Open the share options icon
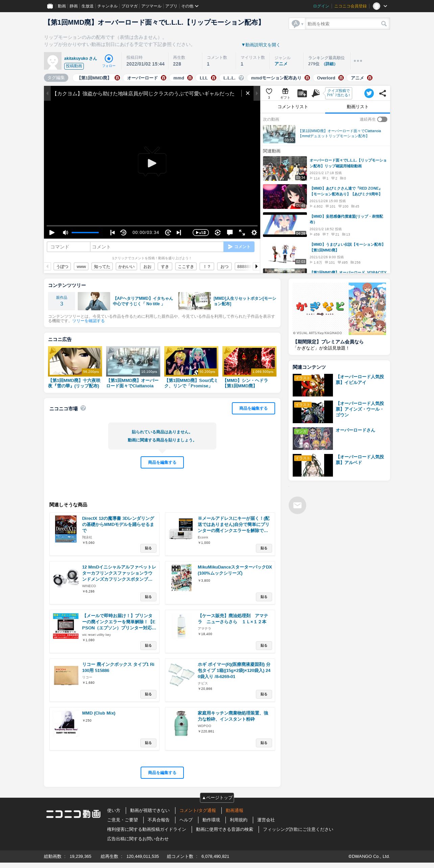The image size is (434, 868). pos(383,93)
